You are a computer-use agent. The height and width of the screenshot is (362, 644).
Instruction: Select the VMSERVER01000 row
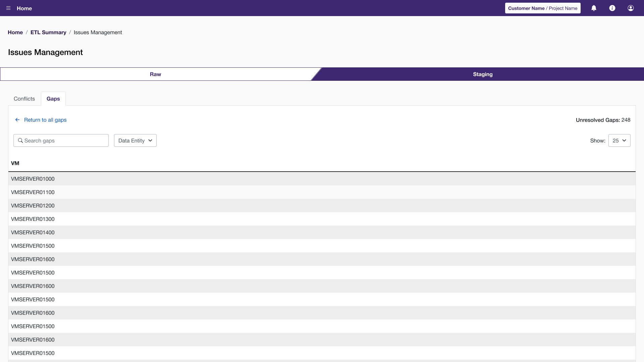tap(33, 179)
